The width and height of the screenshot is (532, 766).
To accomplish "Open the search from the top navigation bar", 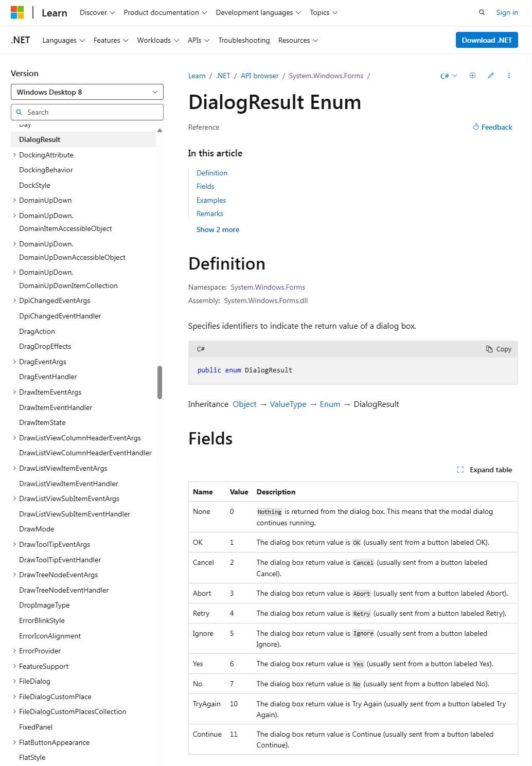I will [x=481, y=12].
